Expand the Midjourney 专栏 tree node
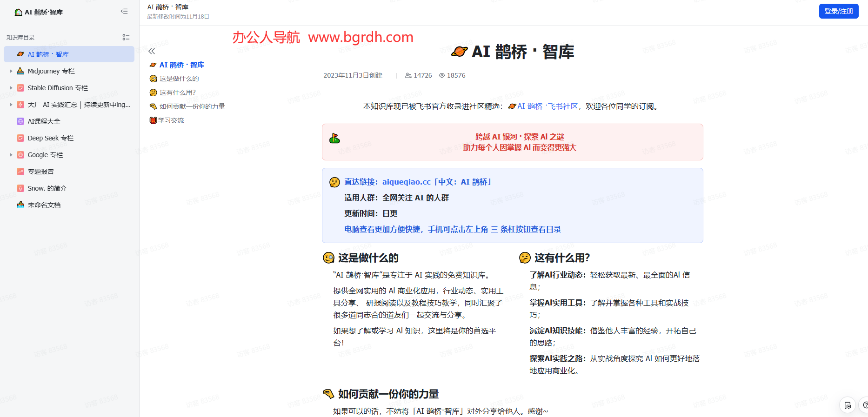 [11, 71]
